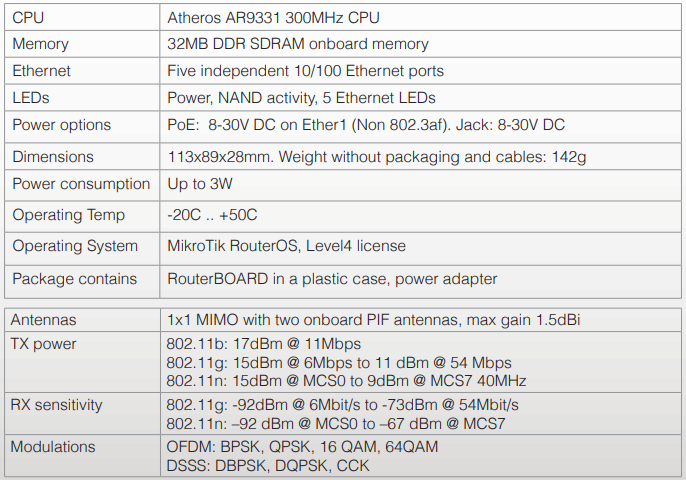Select the five independent Ethernet ports text
This screenshot has height=480, width=686.
point(305,71)
